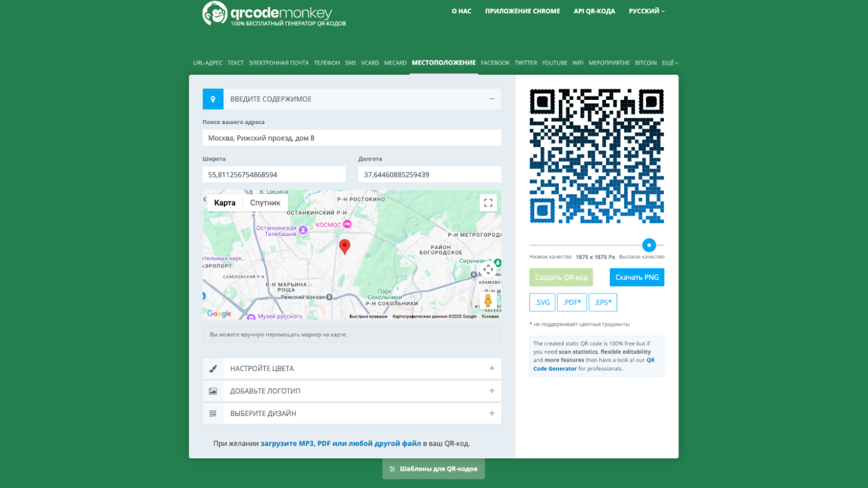Select the SMS tab
This screenshot has height=488, width=868.
[350, 63]
